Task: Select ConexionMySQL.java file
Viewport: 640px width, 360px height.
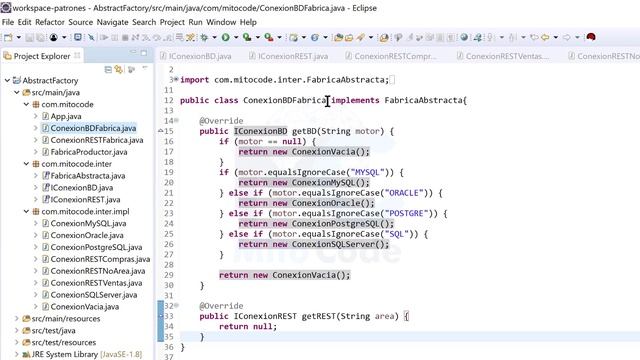Action: pos(88,223)
